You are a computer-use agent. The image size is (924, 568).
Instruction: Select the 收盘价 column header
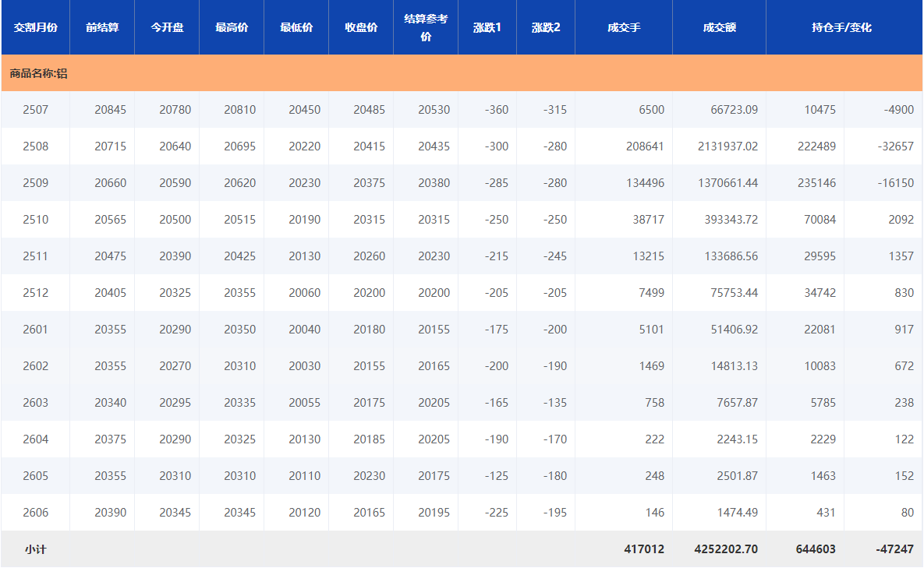361,27
